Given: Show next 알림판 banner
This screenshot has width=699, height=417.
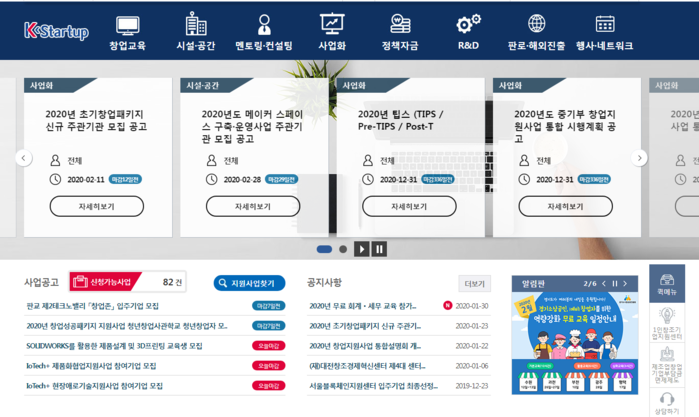Looking at the screenshot, I should tap(626, 283).
